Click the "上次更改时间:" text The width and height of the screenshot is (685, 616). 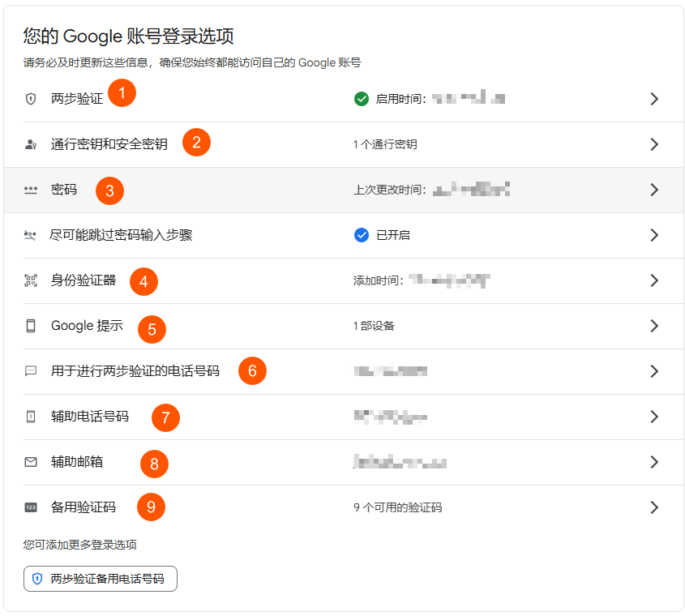pyautogui.click(x=390, y=190)
